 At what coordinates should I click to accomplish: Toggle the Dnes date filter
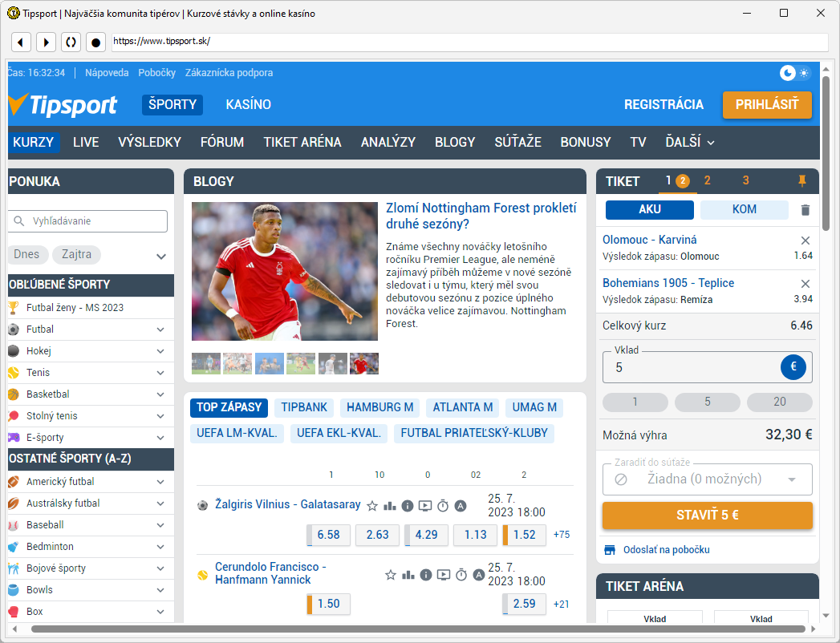(x=27, y=254)
